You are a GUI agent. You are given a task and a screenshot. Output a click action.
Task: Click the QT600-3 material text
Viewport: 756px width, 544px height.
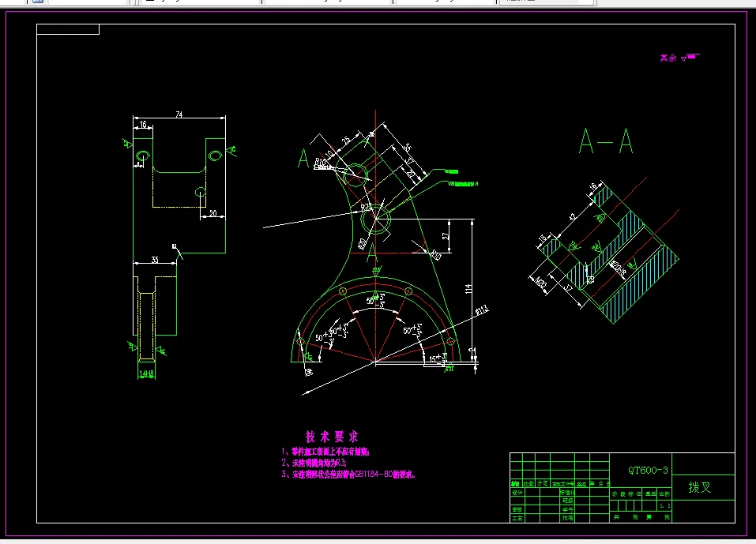(648, 471)
